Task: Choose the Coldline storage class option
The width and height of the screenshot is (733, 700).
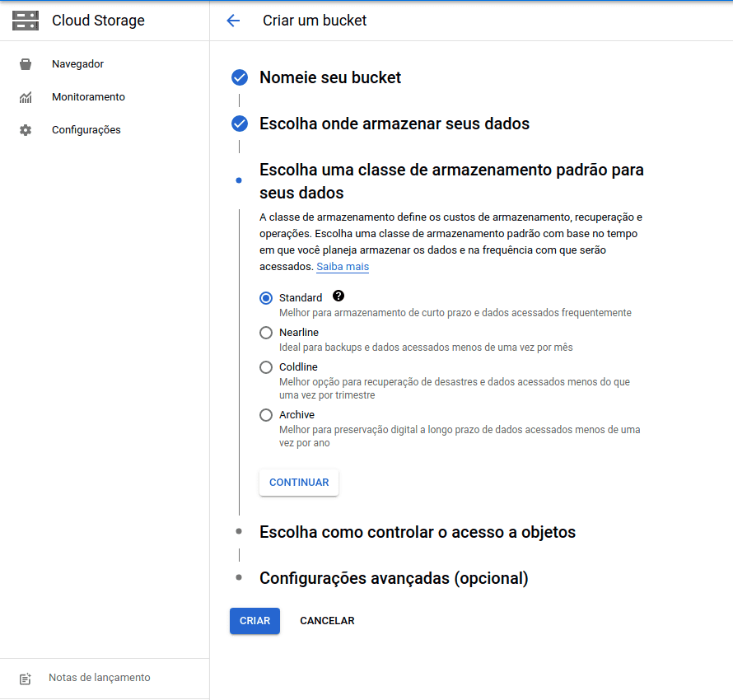Action: 266,367
